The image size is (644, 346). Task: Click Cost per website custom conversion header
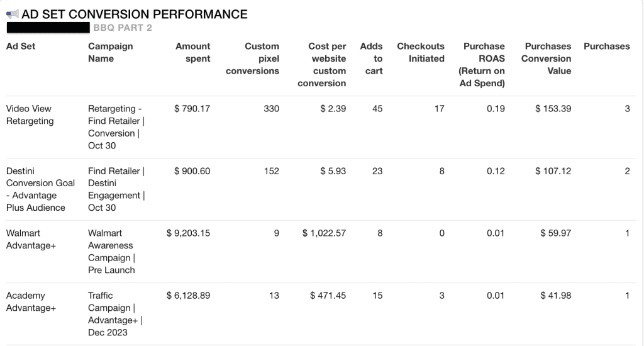click(x=322, y=64)
